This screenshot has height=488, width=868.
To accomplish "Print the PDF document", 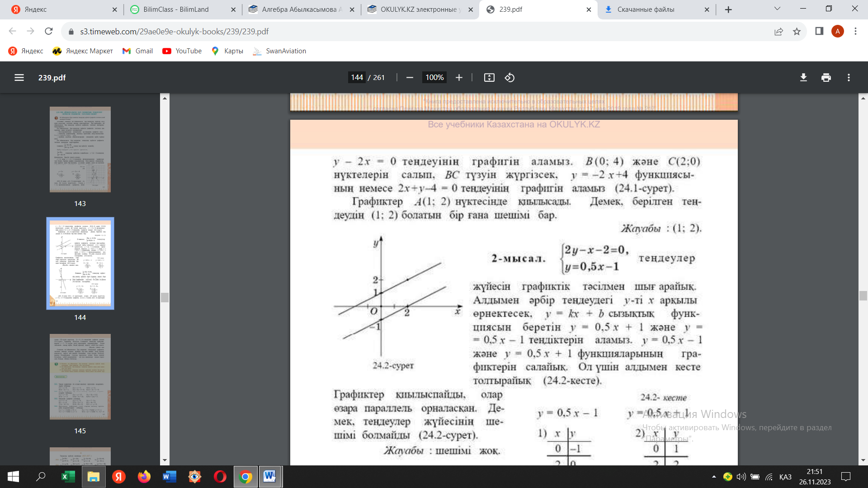I will point(826,78).
